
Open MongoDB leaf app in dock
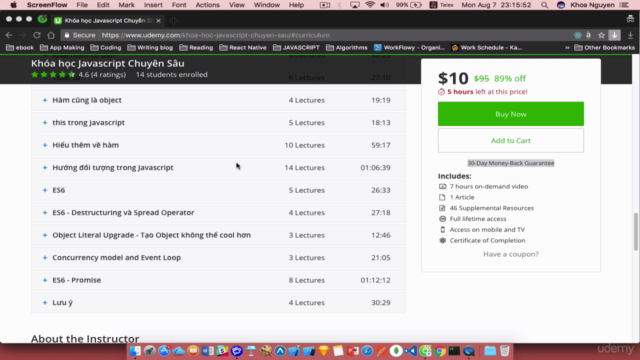coord(396,351)
